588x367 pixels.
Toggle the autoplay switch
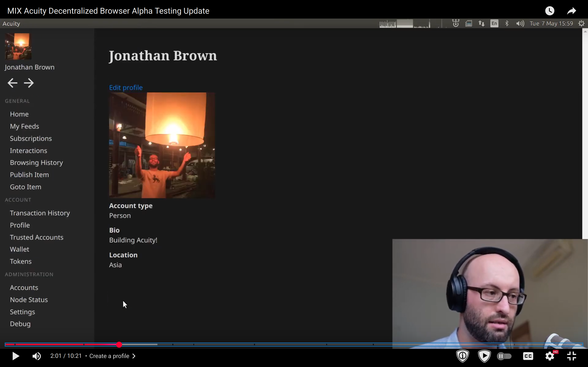(504, 356)
